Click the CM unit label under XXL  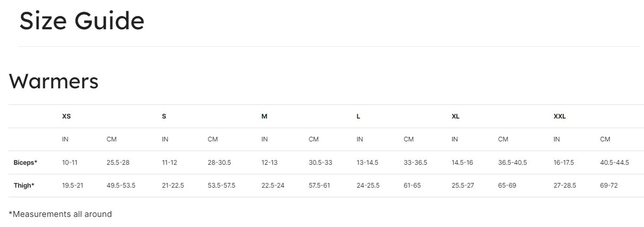[605, 139]
